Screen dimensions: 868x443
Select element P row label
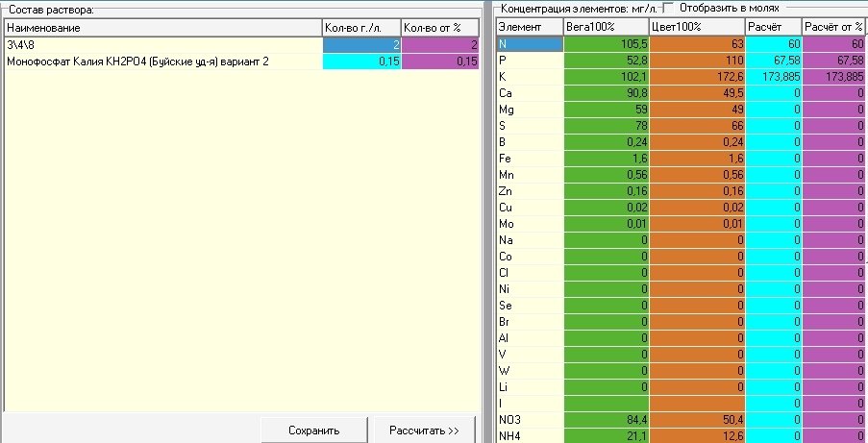[530, 61]
